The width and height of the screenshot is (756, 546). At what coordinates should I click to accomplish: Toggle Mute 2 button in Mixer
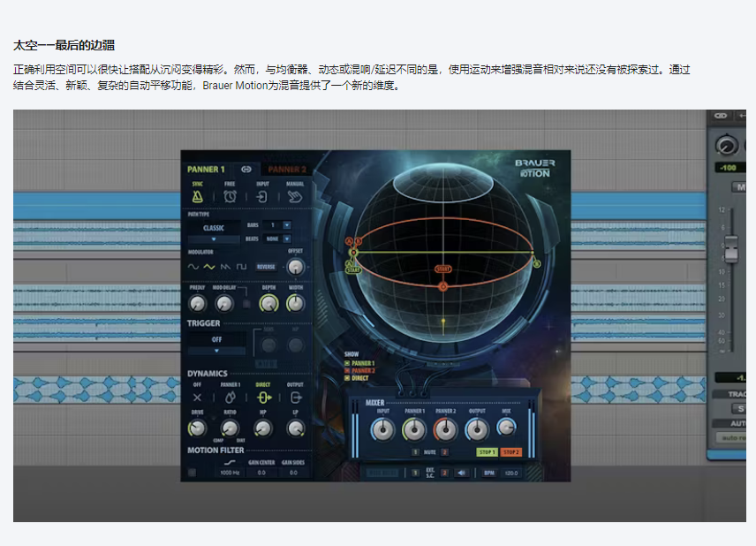(444, 452)
